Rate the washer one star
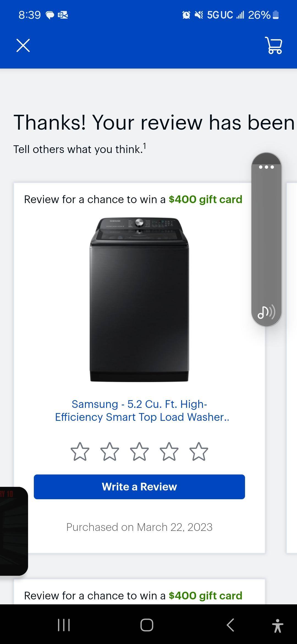 point(80,452)
